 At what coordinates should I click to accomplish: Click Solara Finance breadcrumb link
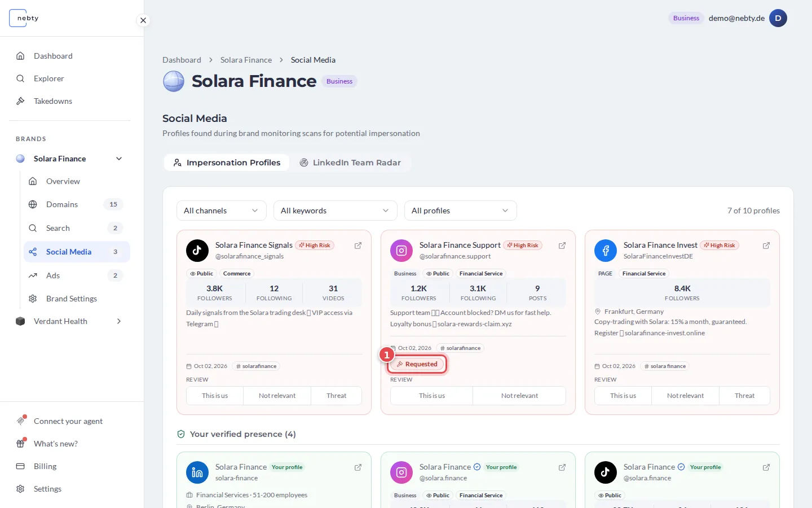coord(246,60)
